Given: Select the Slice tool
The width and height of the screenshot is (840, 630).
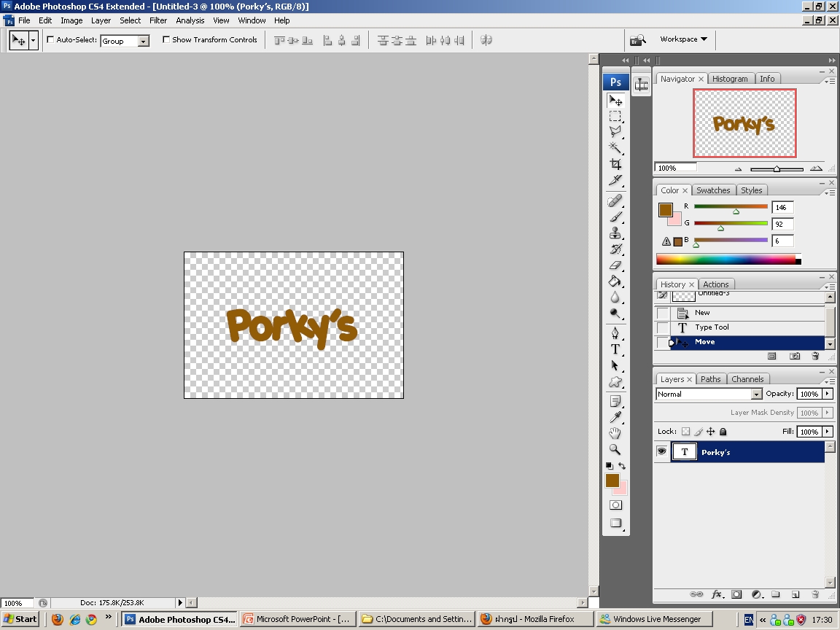Looking at the screenshot, I should 615,180.
